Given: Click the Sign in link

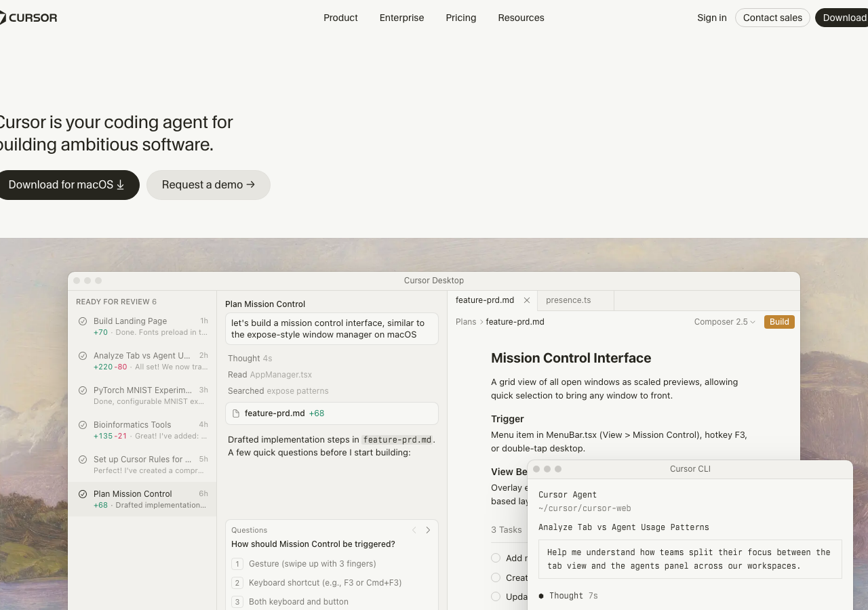Looking at the screenshot, I should click(712, 18).
